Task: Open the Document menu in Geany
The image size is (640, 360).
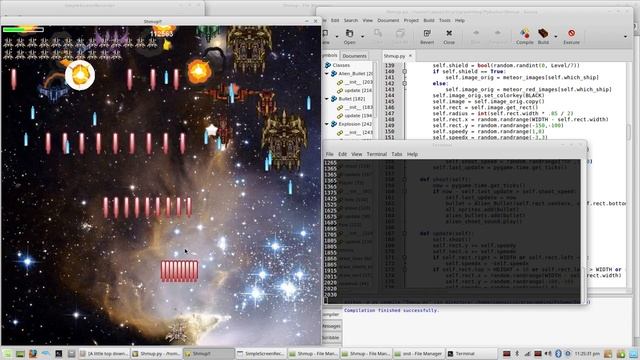Action: point(388,20)
